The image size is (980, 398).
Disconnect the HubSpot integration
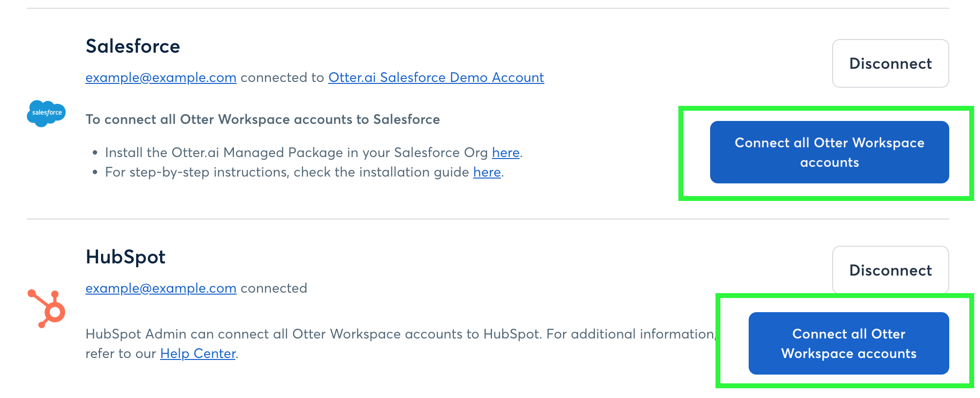(890, 270)
